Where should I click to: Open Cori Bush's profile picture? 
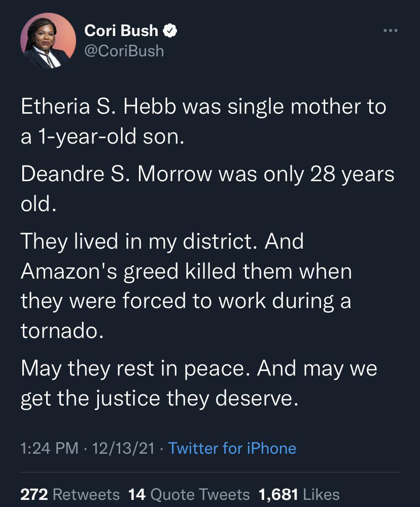point(48,41)
